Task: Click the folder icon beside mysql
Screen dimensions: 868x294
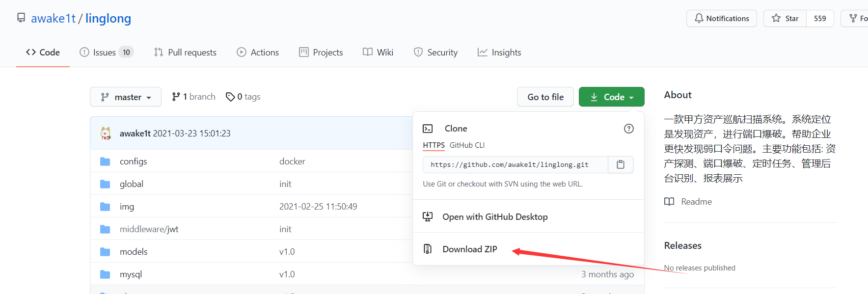Action: pyautogui.click(x=105, y=274)
